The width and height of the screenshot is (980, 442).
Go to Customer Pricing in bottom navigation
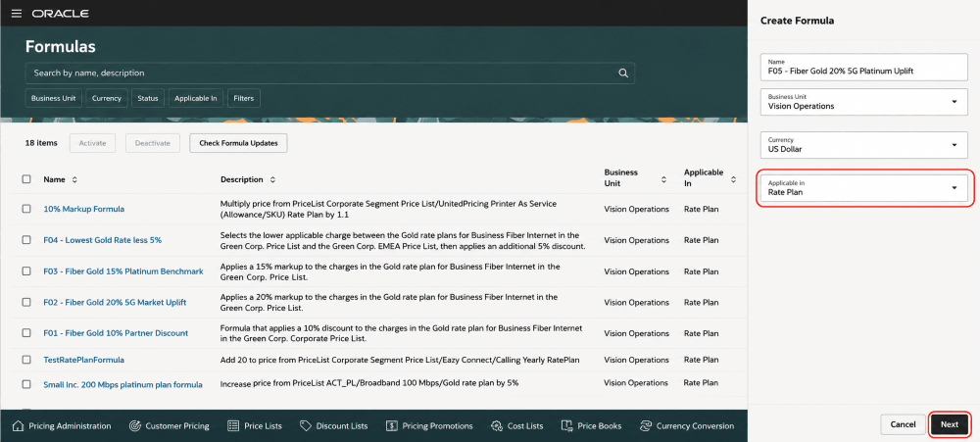coord(169,425)
